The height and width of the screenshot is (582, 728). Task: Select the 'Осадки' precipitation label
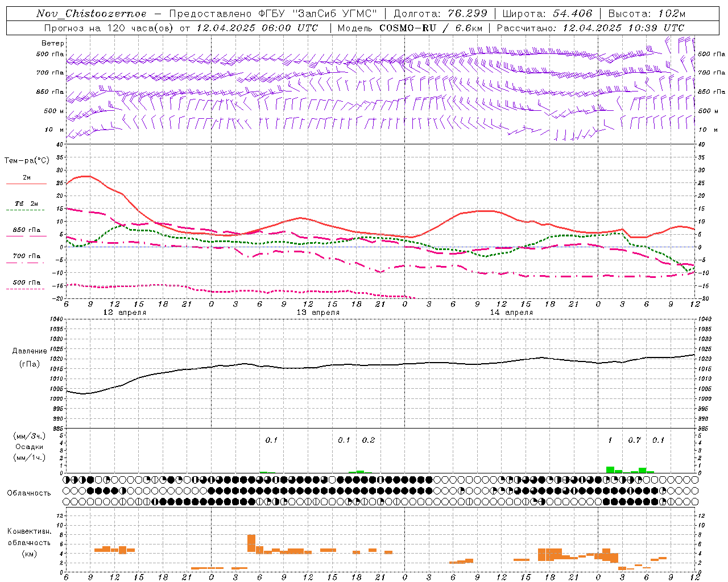point(30,447)
